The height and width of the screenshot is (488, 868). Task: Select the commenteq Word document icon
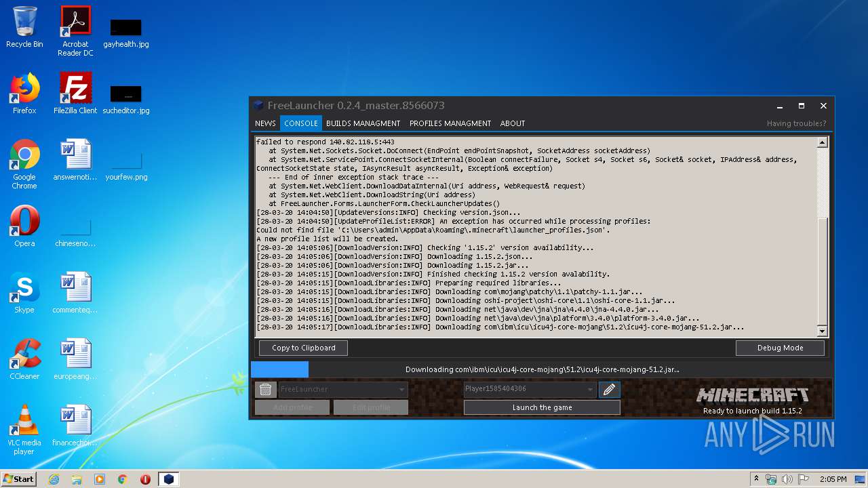[75, 293]
